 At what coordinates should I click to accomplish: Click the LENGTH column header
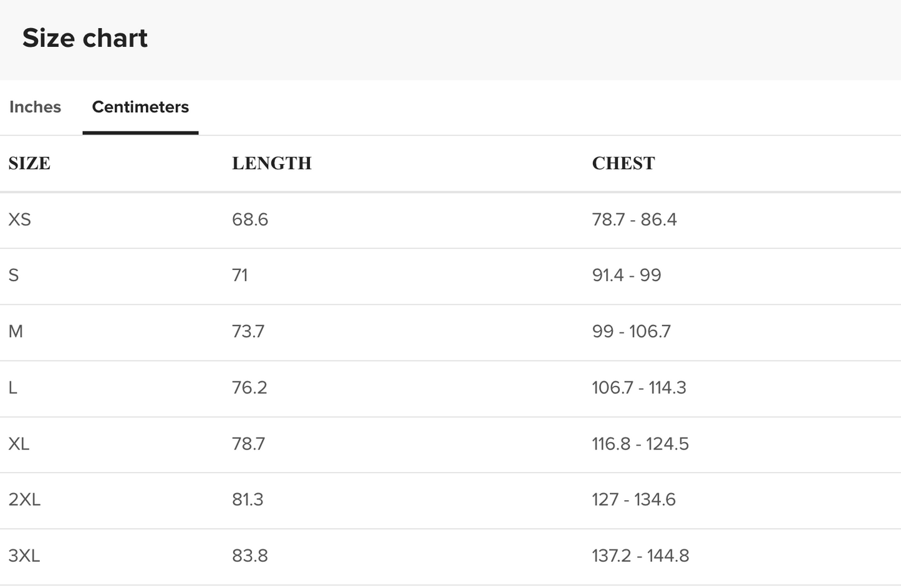pos(271,163)
